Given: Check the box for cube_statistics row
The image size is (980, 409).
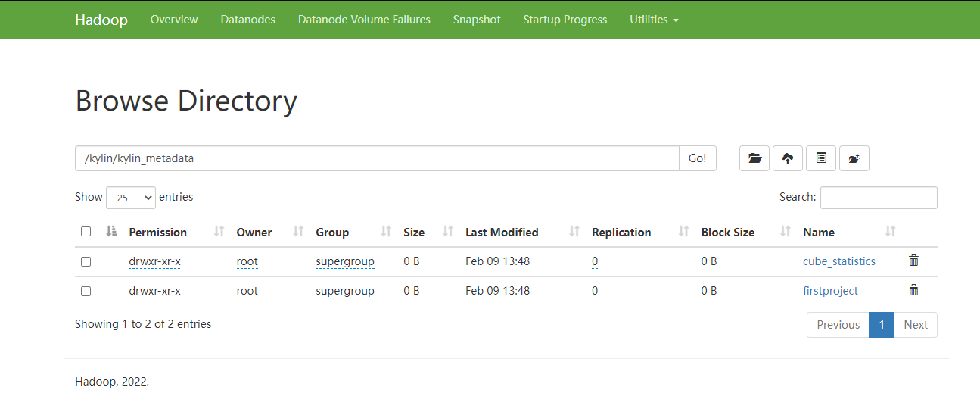Looking at the screenshot, I should (86, 261).
